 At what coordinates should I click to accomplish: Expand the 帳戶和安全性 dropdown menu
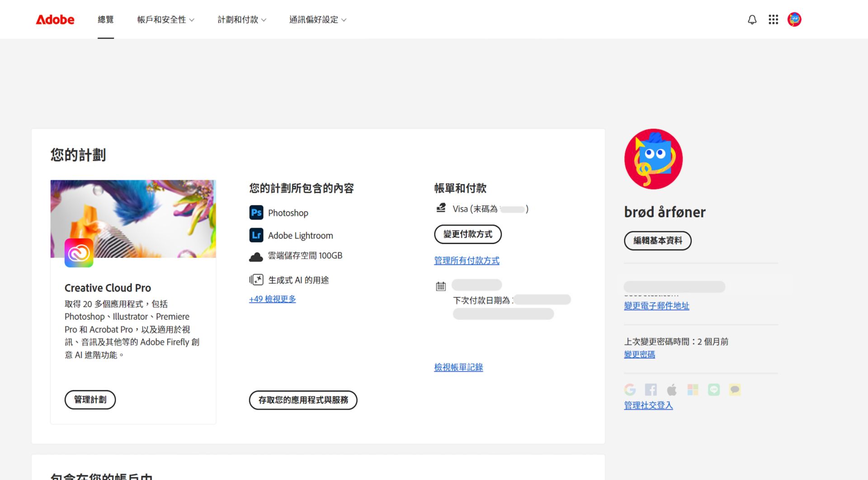tap(166, 19)
